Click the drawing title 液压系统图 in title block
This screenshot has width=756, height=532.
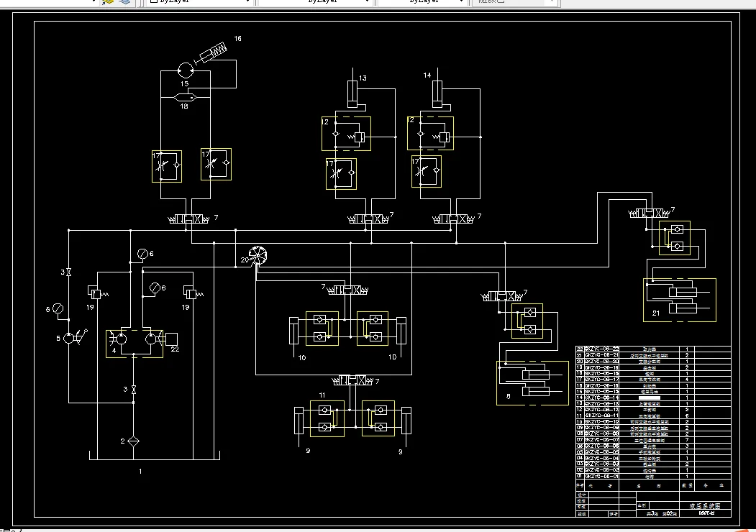[x=705, y=506]
